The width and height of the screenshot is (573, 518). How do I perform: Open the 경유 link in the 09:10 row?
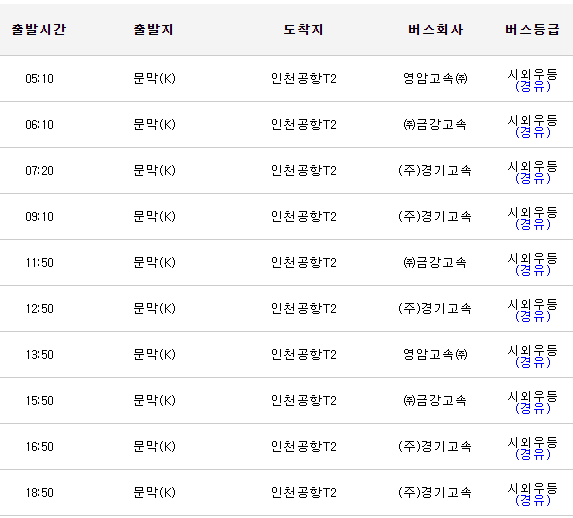(532, 225)
